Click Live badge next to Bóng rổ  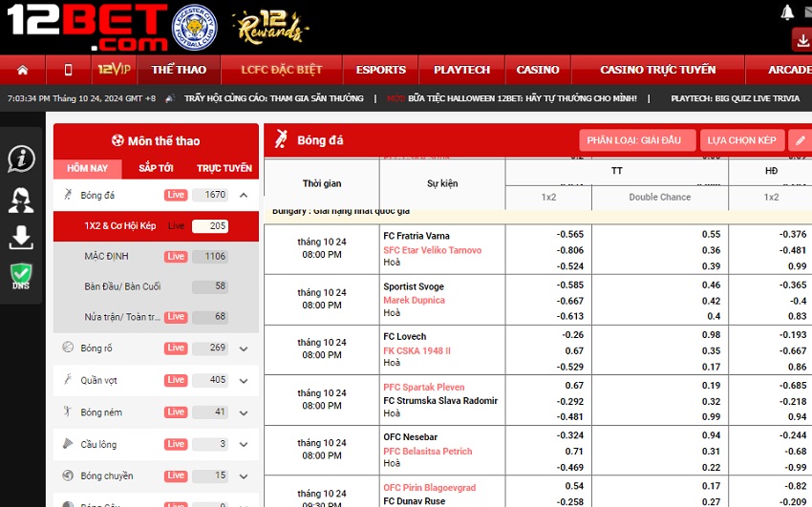(176, 348)
